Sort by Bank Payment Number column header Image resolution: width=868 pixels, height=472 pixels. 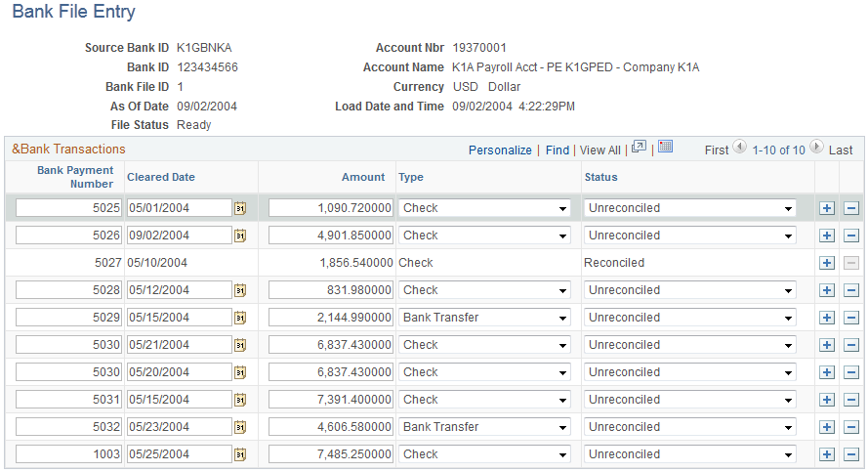point(75,177)
